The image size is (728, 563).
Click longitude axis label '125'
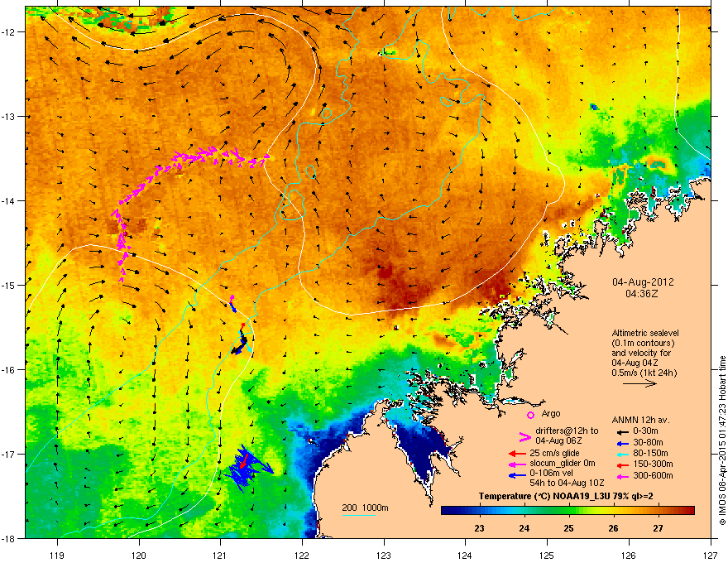coord(548,555)
